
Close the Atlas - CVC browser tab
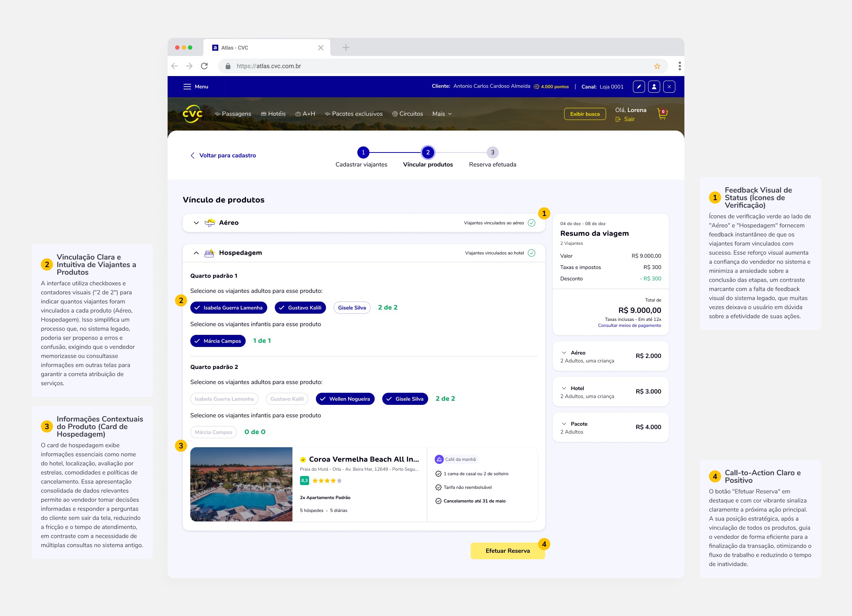point(321,48)
